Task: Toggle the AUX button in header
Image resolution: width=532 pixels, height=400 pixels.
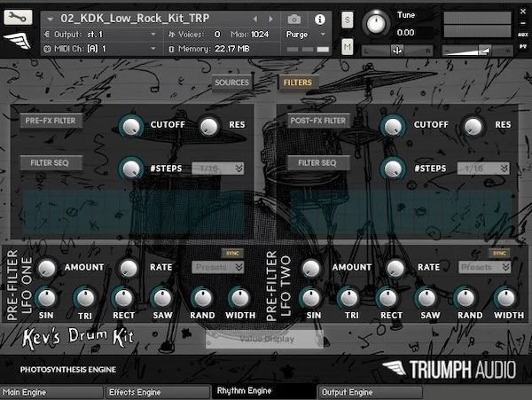Action: [x=523, y=35]
